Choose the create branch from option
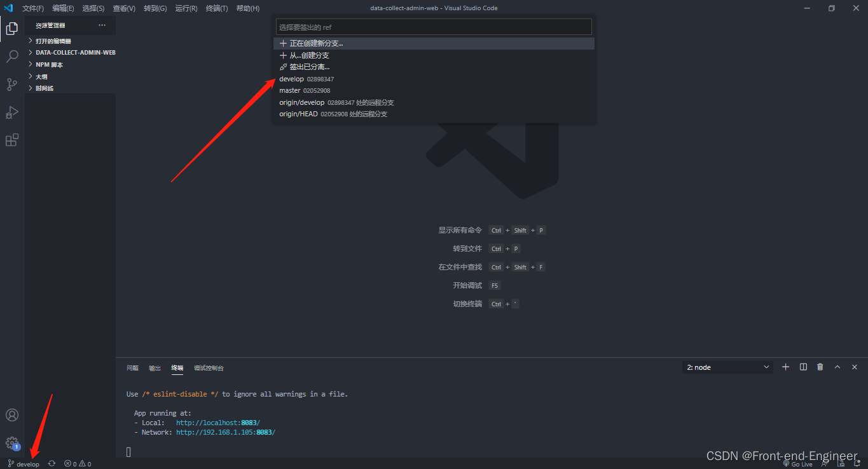Screen dimensions: 868x469 (x=434, y=55)
